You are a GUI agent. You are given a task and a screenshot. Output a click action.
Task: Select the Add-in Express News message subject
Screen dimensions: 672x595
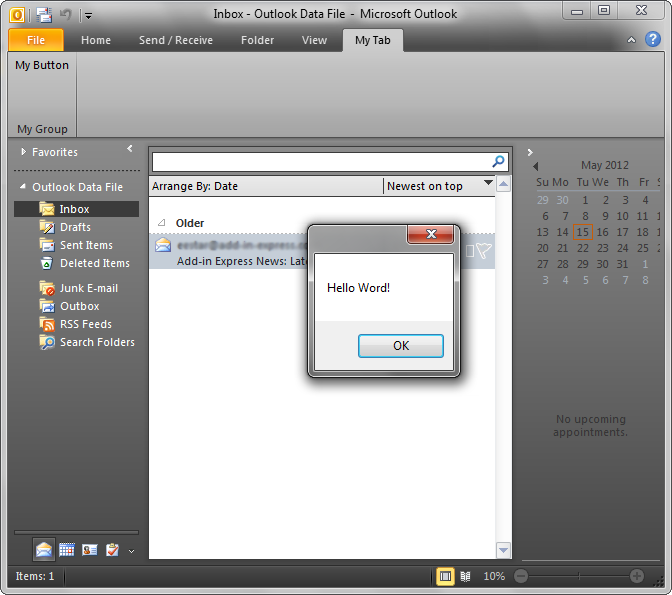(x=242, y=261)
